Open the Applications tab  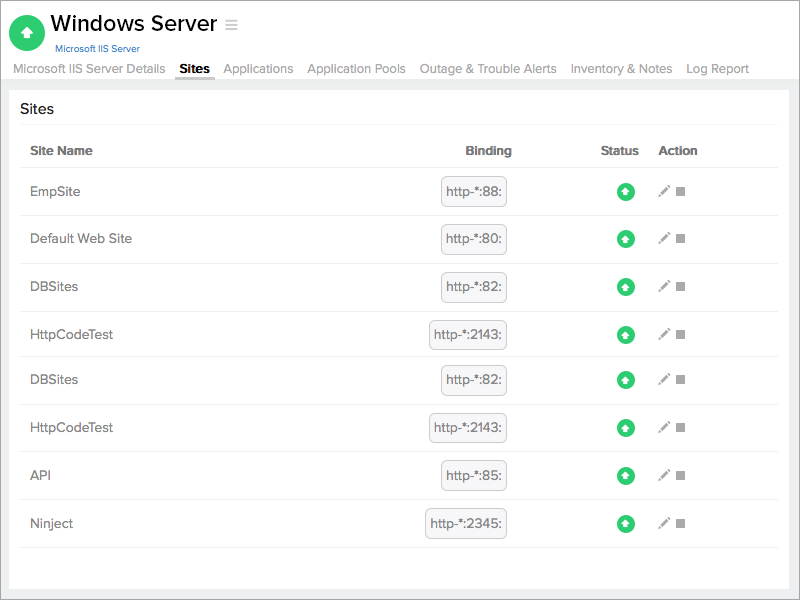pos(258,69)
